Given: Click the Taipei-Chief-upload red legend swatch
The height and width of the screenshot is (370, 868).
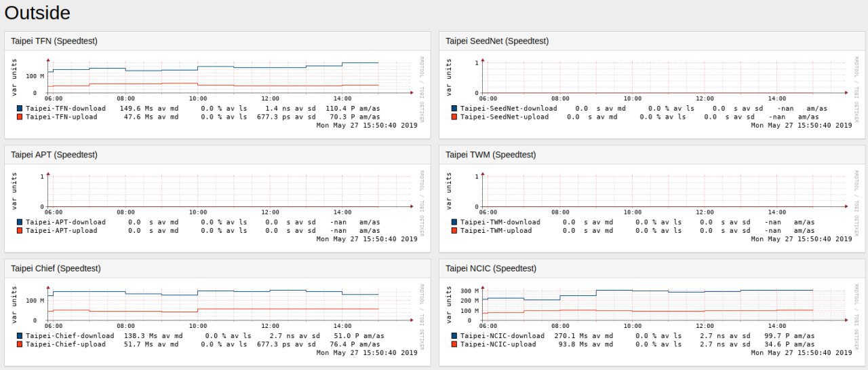Looking at the screenshot, I should click(20, 344).
